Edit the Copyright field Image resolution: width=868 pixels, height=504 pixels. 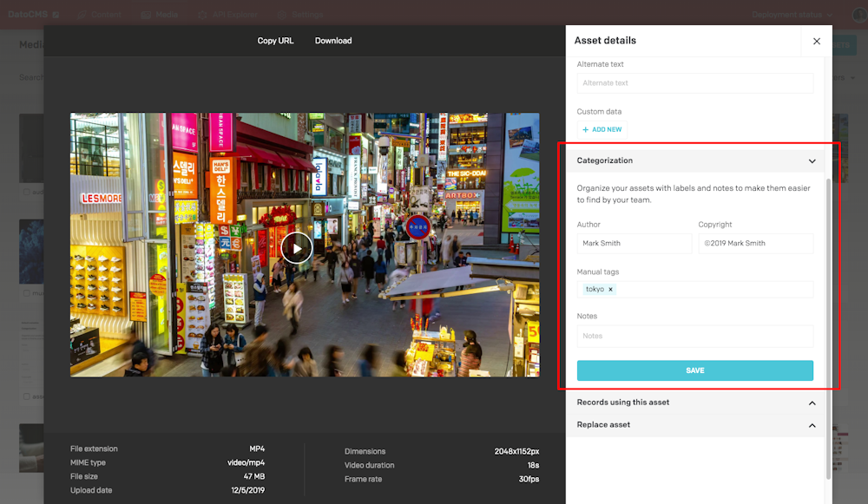tap(755, 244)
